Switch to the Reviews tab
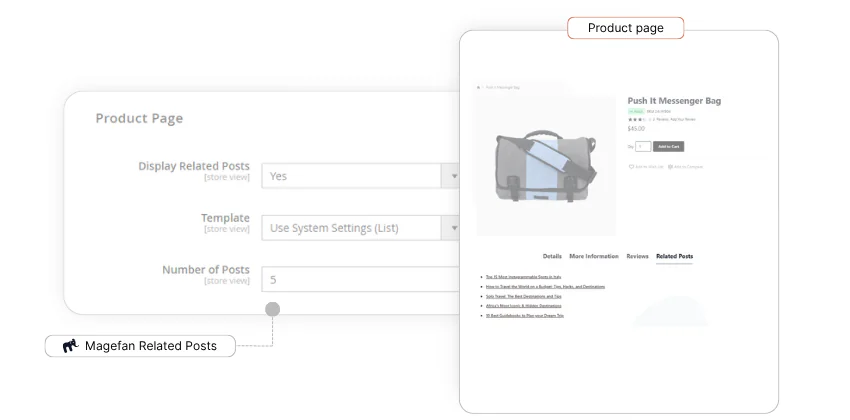850x420 pixels. tap(637, 257)
